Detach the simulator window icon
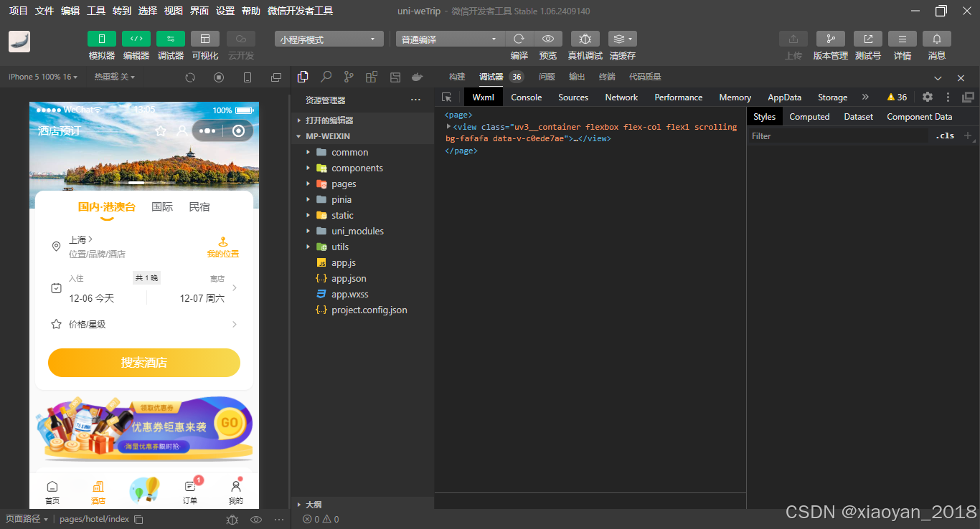980x529 pixels. pos(276,77)
